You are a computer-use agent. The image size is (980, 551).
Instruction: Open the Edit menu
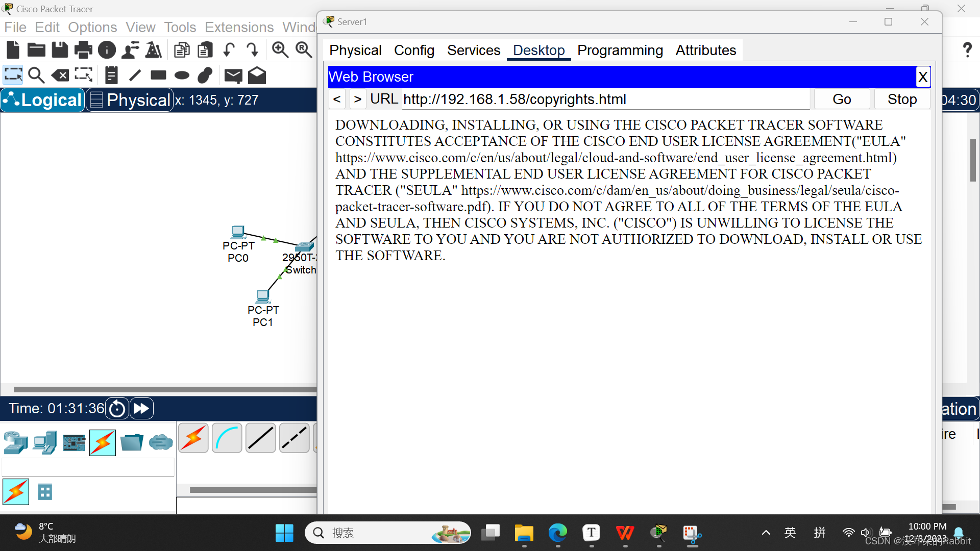(x=47, y=27)
